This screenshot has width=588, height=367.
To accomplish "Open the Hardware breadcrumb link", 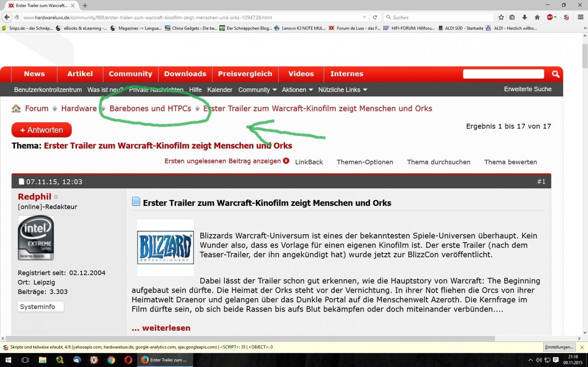I will pyautogui.click(x=79, y=109).
